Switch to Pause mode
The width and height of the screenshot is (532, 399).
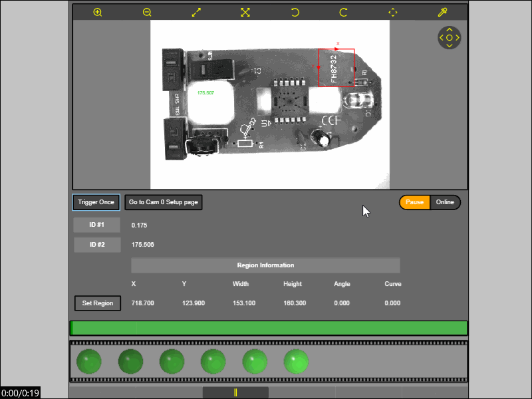(x=414, y=202)
